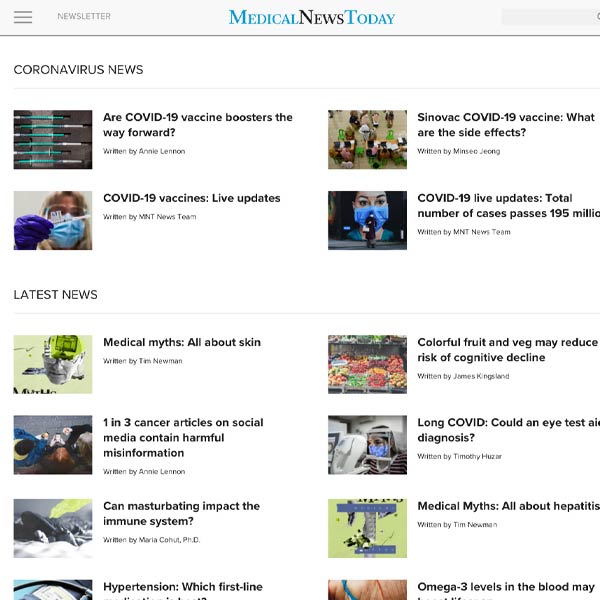The width and height of the screenshot is (600, 600).
Task: Open the Sinovac vaccine side effects article
Action: (506, 125)
